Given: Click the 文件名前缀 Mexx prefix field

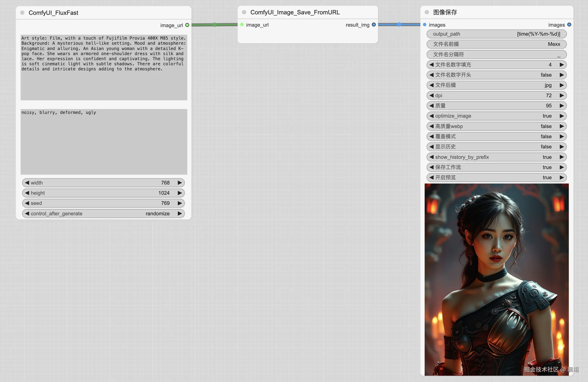Looking at the screenshot, I should click(496, 44).
